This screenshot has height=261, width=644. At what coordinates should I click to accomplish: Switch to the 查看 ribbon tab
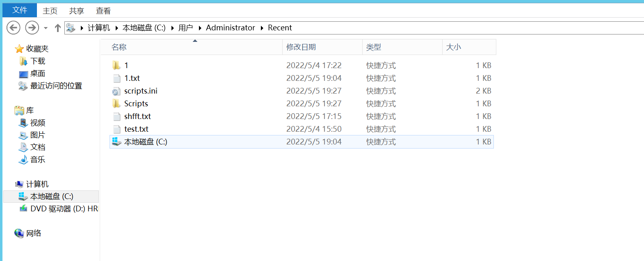coord(103,11)
